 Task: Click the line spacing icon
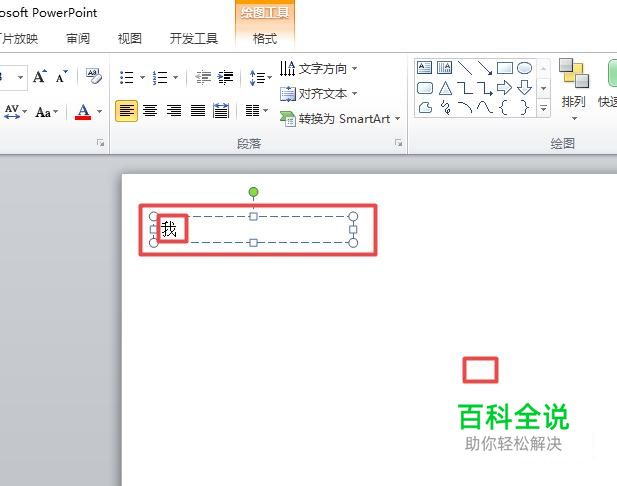[257, 78]
